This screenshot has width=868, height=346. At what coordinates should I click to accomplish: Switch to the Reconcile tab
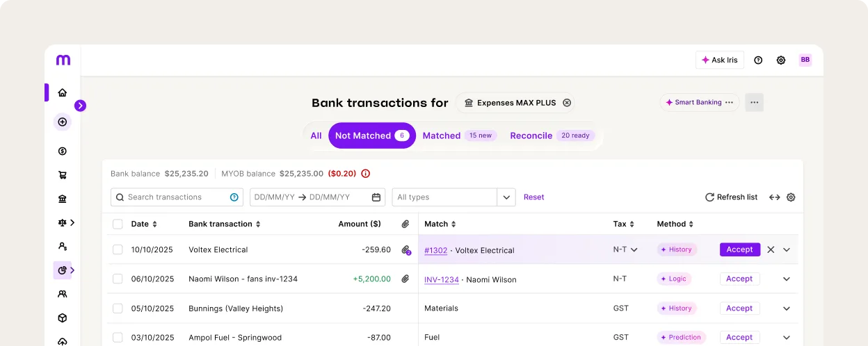click(552, 135)
